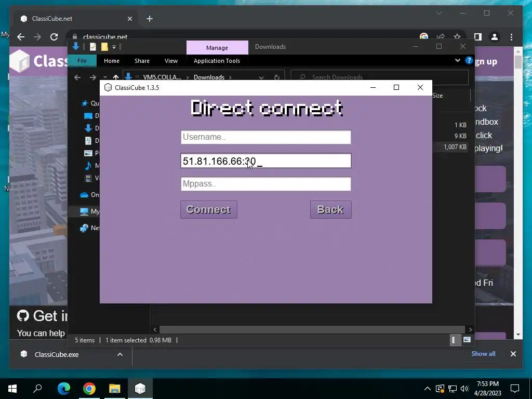Select Network in Explorer sidebar
532x399 pixels.
pos(89,228)
